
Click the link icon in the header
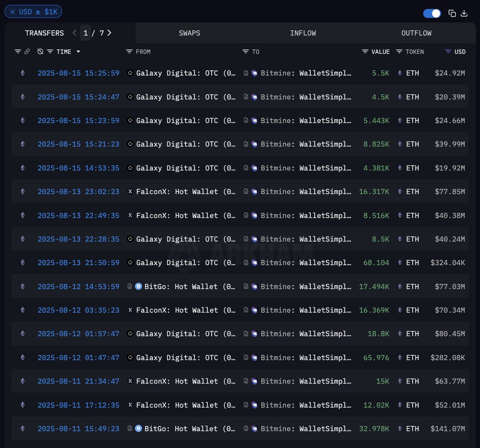point(27,52)
